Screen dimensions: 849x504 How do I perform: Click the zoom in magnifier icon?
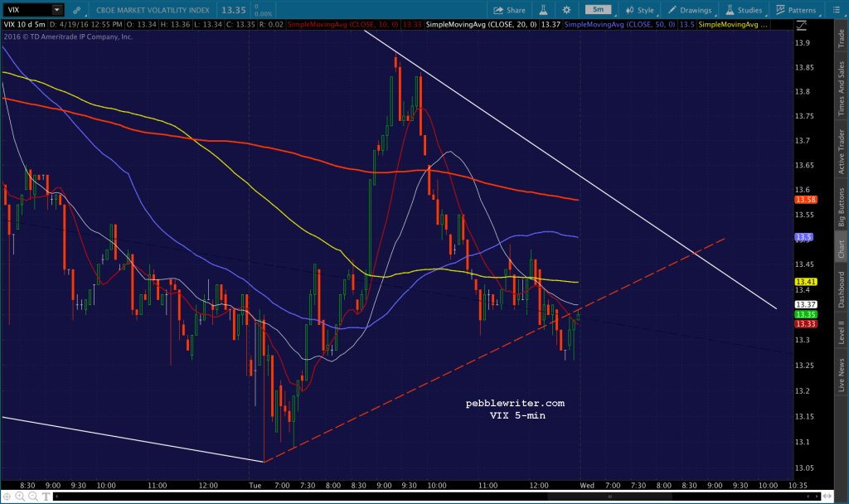[20, 496]
